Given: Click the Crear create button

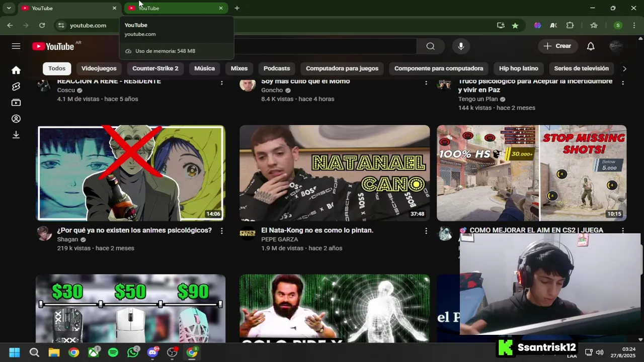Looking at the screenshot, I should [557, 46].
